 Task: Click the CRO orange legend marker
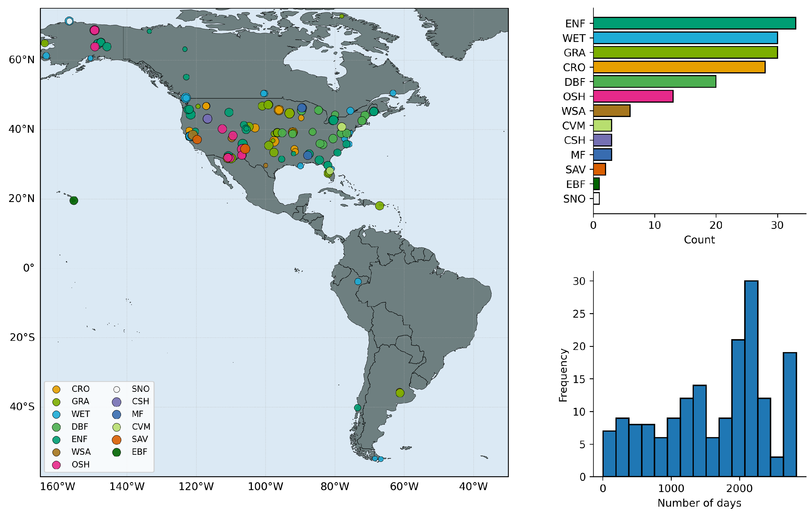56,389
